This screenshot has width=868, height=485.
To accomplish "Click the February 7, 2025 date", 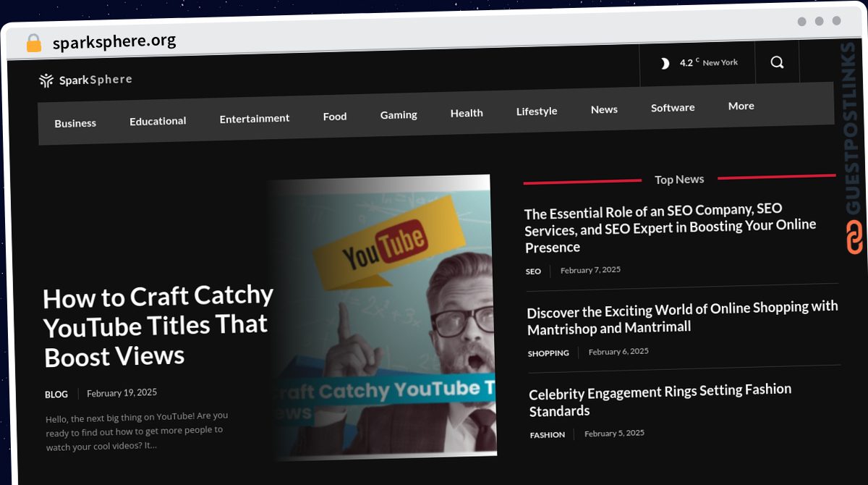I will click(x=590, y=270).
